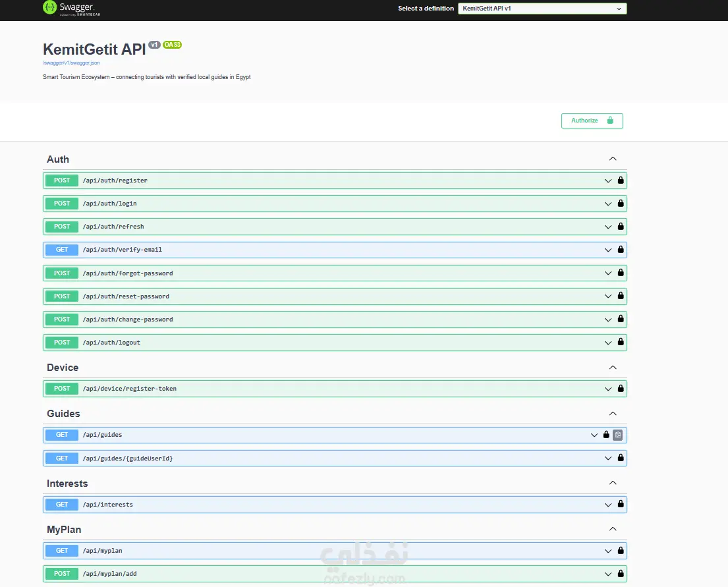
Task: Click GET badge for /api/interests
Action: point(62,505)
